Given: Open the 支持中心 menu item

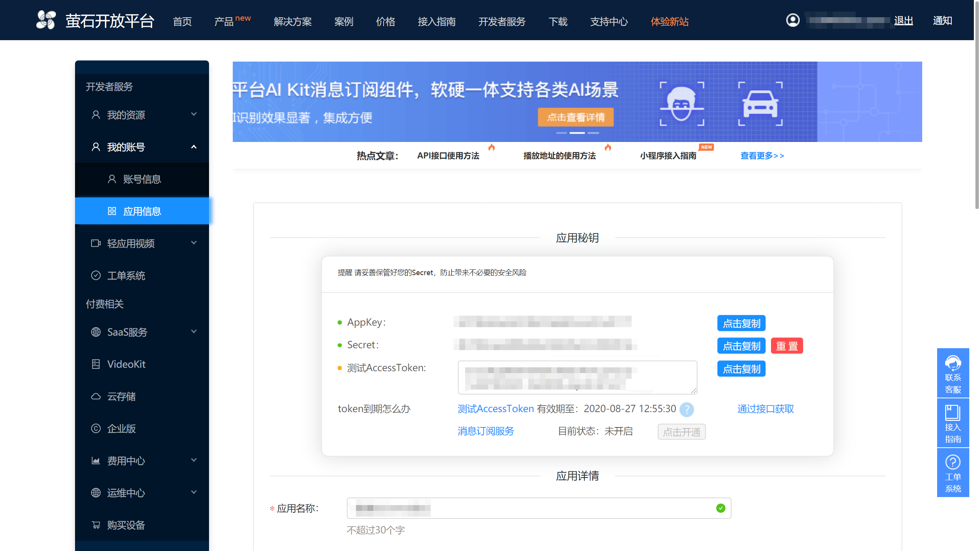Looking at the screenshot, I should 609,22.
